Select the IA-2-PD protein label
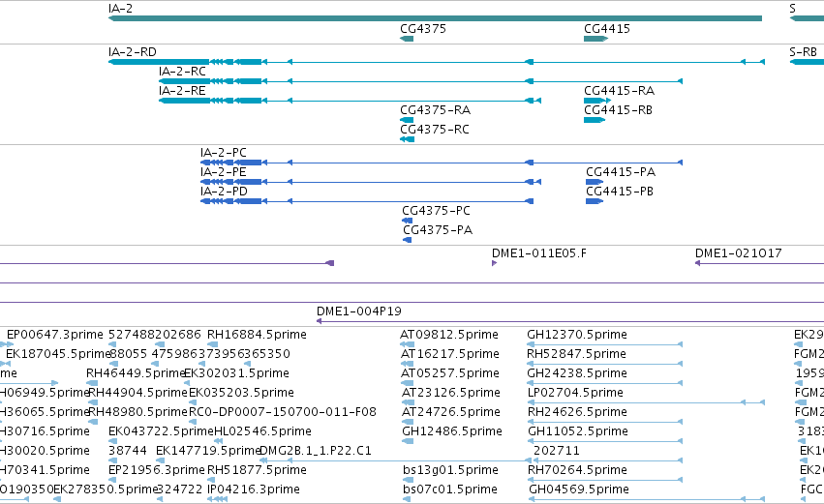This screenshot has width=824, height=504. (x=224, y=192)
